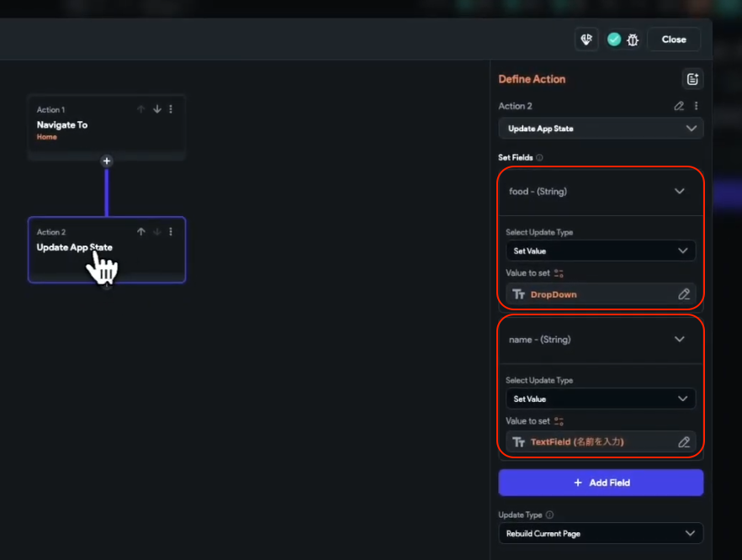Move Action 1 down with the arrow
Viewport: 742px width, 560px height.
[156, 109]
